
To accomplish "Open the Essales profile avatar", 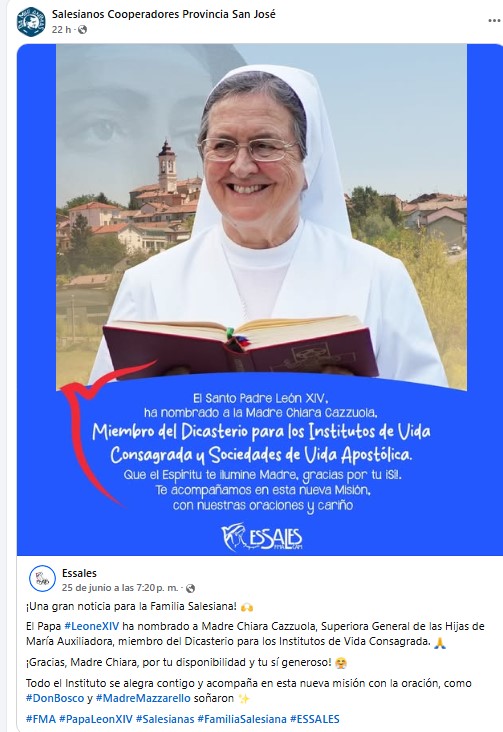I will tap(43, 578).
